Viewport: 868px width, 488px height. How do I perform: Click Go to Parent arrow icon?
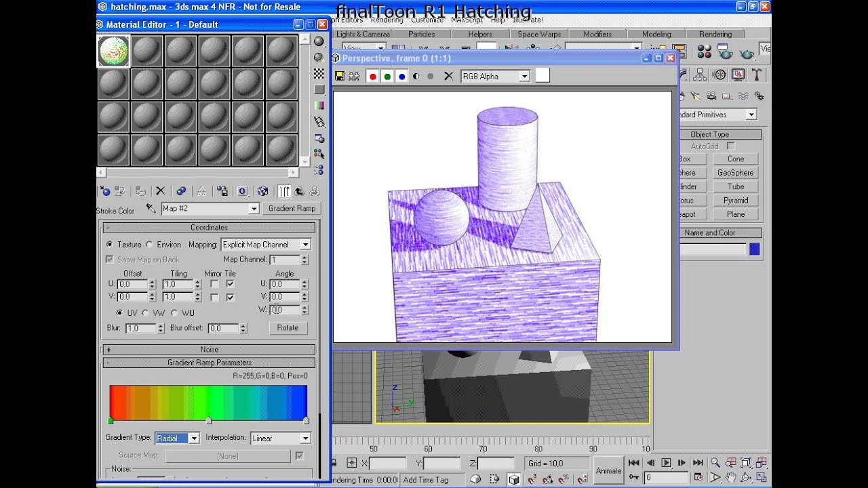coord(300,191)
